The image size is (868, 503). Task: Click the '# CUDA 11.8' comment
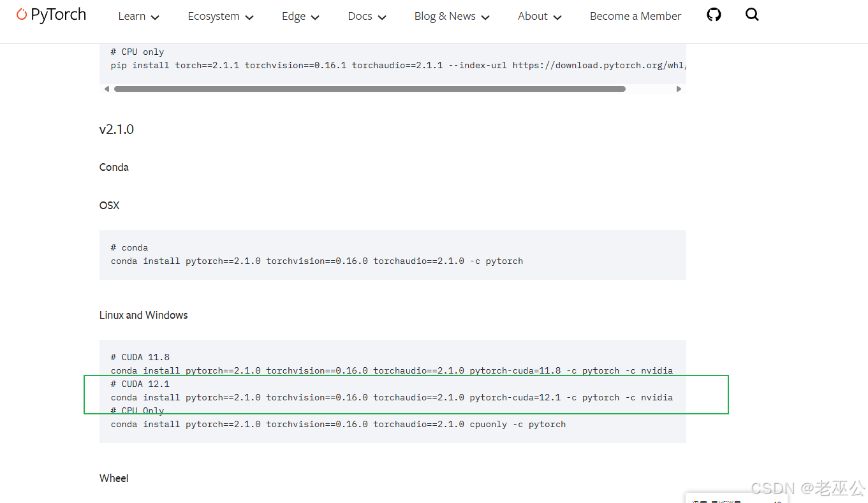140,357
